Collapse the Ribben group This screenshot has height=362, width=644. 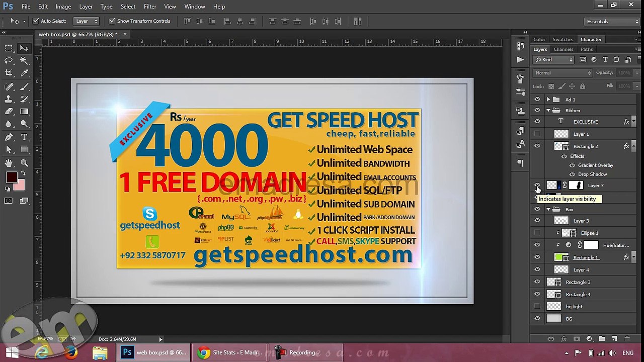click(x=548, y=110)
